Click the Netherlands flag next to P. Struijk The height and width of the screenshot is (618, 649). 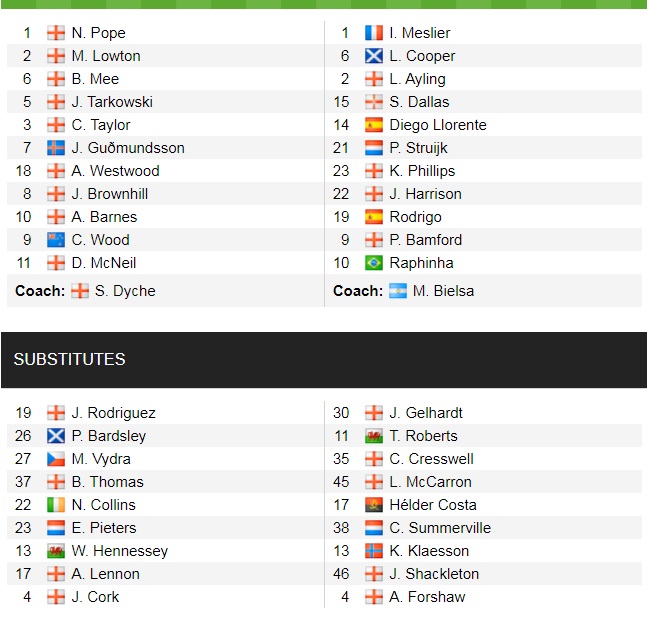point(374,148)
